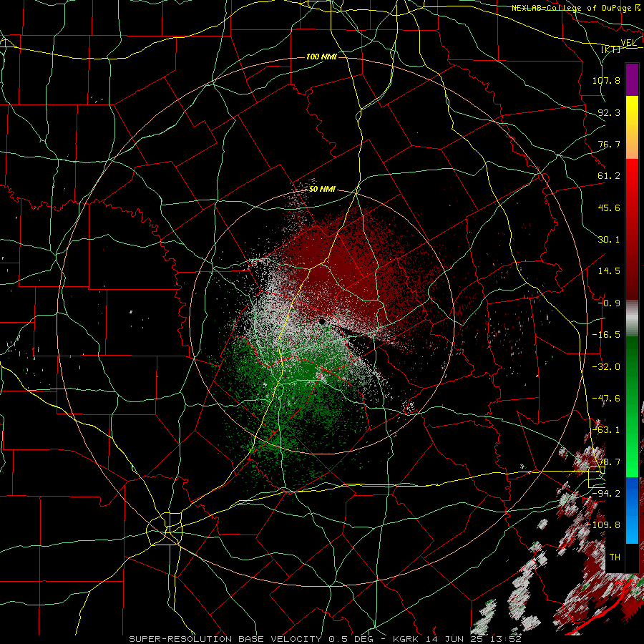644x644 pixels.
Task: Select the VEL legend heading
Action: coord(628,43)
